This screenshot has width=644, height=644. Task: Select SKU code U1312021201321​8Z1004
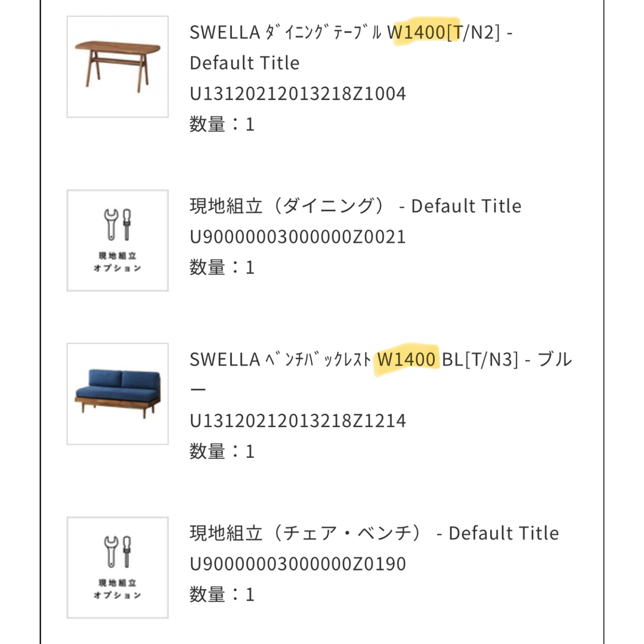click(x=298, y=94)
